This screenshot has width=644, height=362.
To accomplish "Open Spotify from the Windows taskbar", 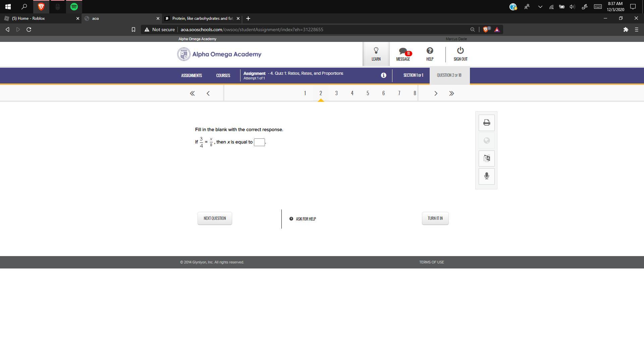I will pos(74,6).
